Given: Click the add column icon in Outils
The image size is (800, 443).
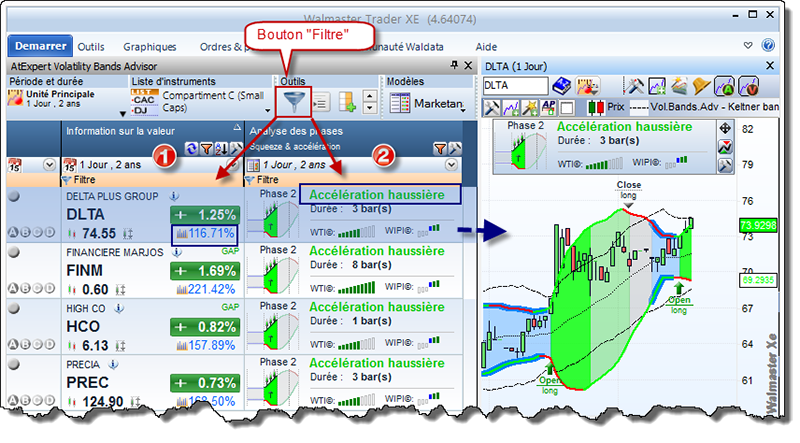Looking at the screenshot, I should coord(347,102).
